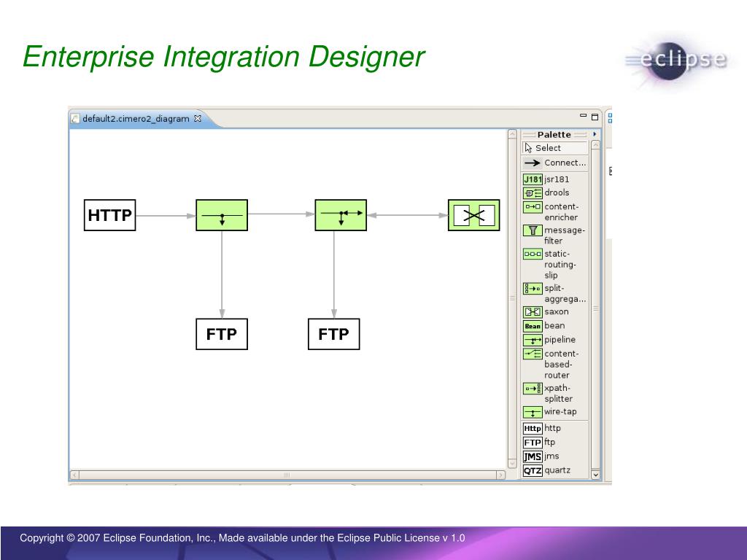747x560 pixels.
Task: Choose the content-enricher palette icon
Action: (x=533, y=206)
